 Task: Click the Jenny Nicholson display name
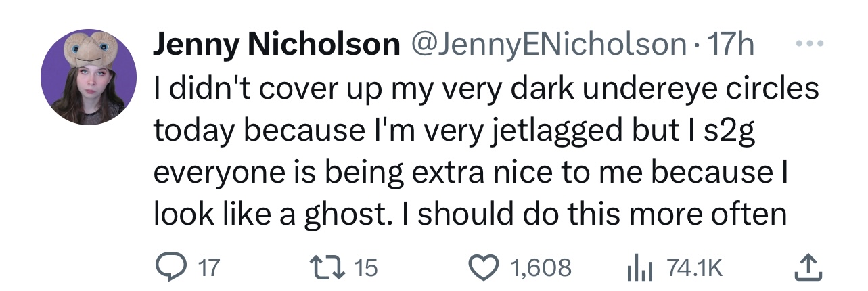(275, 45)
